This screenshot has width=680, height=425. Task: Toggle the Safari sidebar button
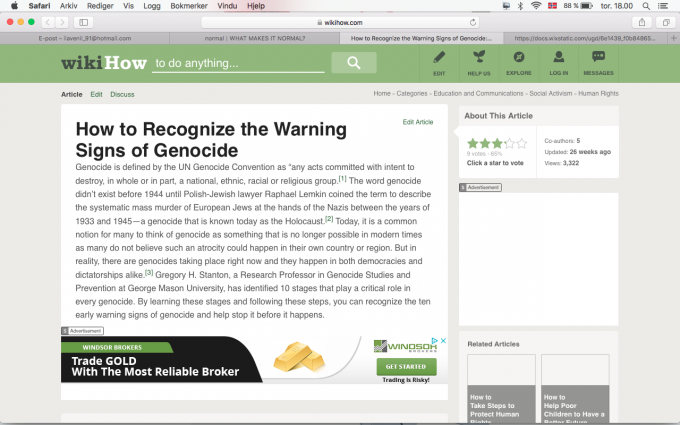point(82,21)
